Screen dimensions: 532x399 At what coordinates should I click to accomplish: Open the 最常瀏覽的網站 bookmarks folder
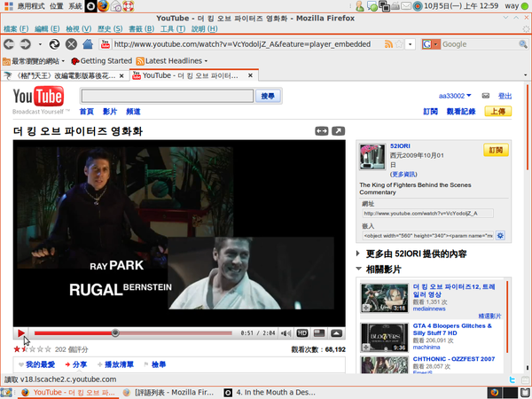coord(34,61)
